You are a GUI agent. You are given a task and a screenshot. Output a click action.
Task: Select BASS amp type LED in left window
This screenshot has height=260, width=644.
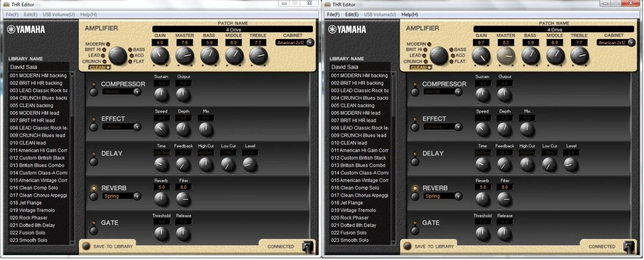point(130,50)
